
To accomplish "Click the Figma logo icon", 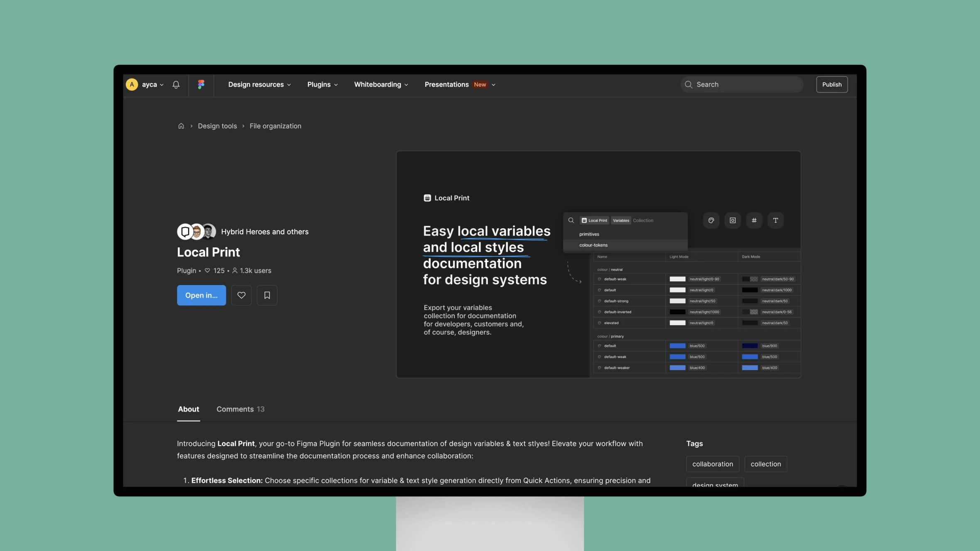I will click(x=201, y=85).
